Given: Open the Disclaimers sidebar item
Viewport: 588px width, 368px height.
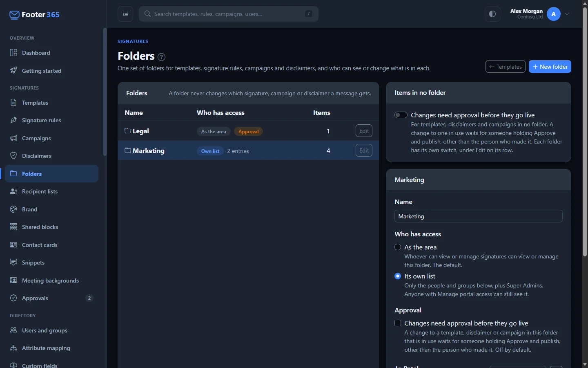Looking at the screenshot, I should (x=51, y=156).
